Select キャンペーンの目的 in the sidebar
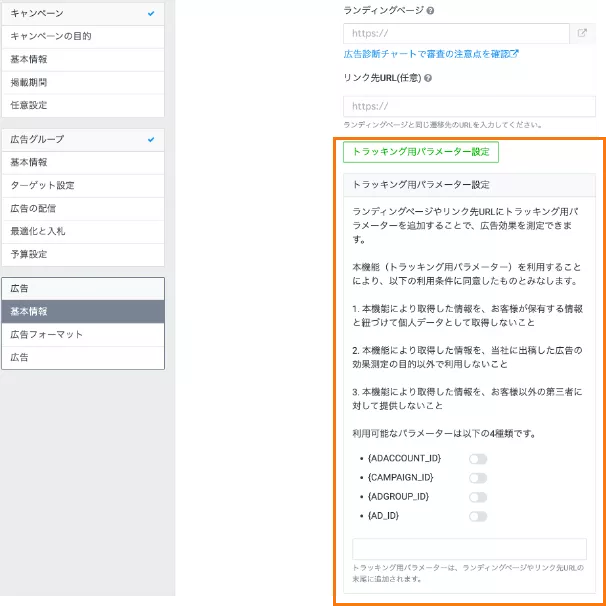 (x=81, y=36)
